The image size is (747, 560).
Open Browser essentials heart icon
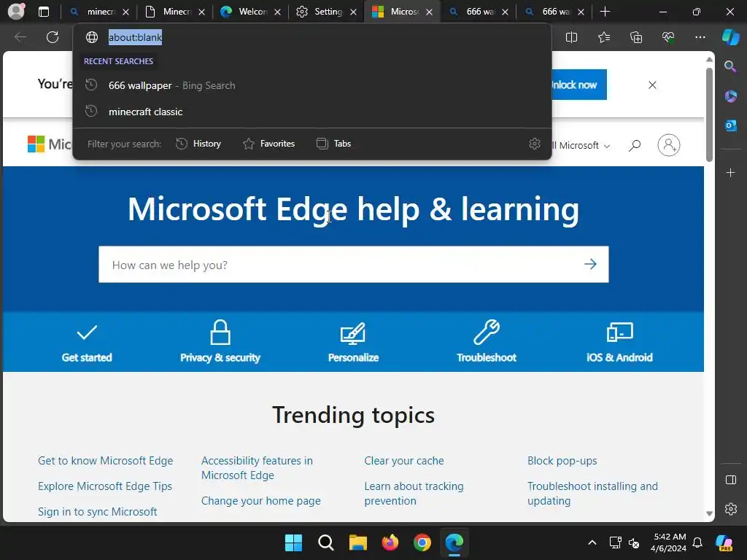coord(668,37)
